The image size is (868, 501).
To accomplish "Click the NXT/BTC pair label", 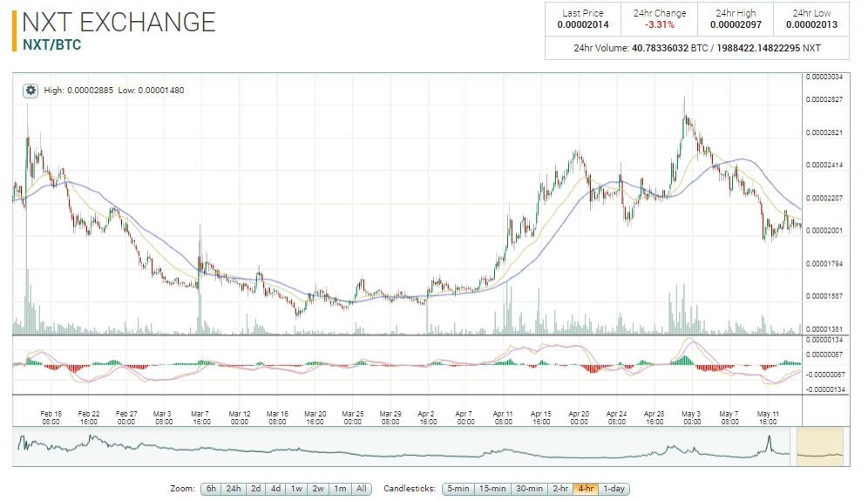I will coord(52,44).
